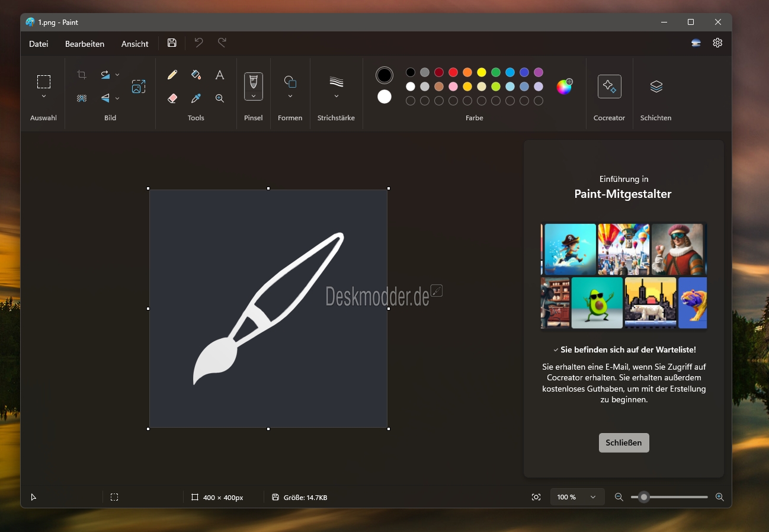The height and width of the screenshot is (532, 769).
Task: Select the Eraser tool
Action: coord(172,98)
